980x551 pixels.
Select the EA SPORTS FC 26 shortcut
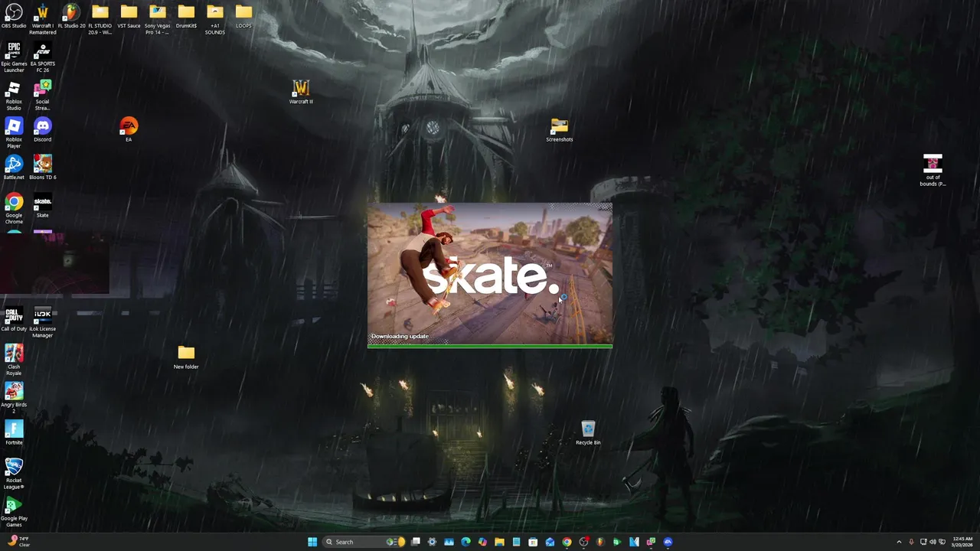[42, 57]
